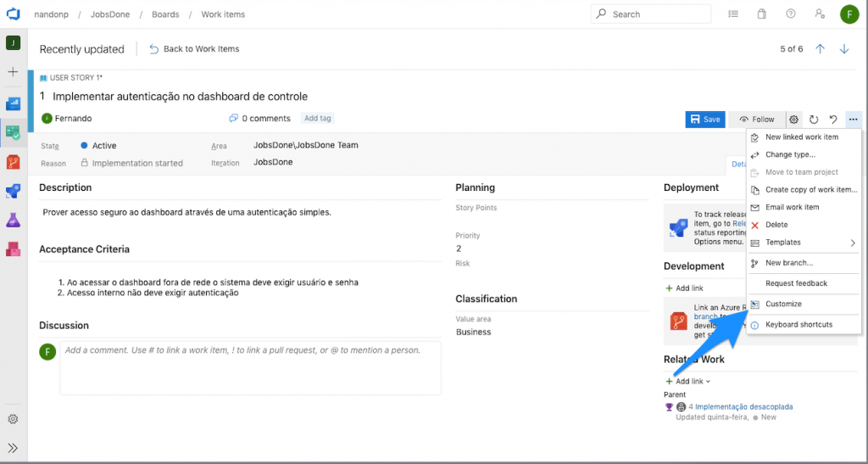This screenshot has width=868, height=464.
Task: Click Add link under Development
Action: pyautogui.click(x=684, y=288)
